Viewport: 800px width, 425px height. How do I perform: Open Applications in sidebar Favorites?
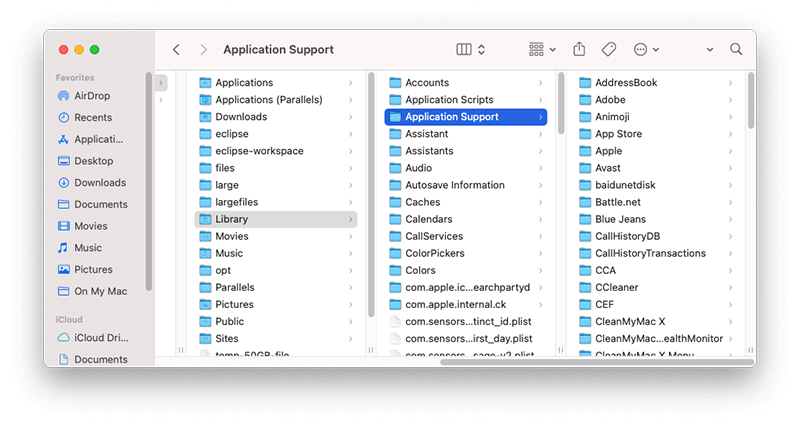(x=90, y=139)
